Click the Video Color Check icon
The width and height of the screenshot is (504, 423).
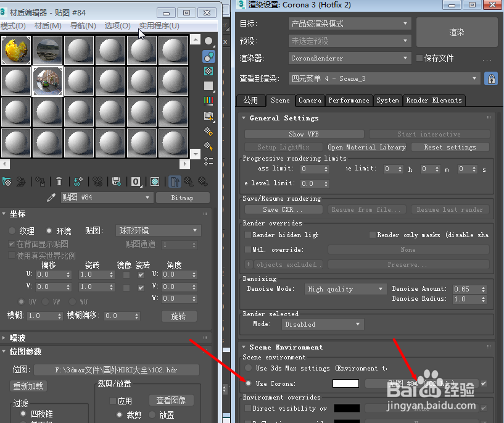pyautogui.click(x=209, y=101)
